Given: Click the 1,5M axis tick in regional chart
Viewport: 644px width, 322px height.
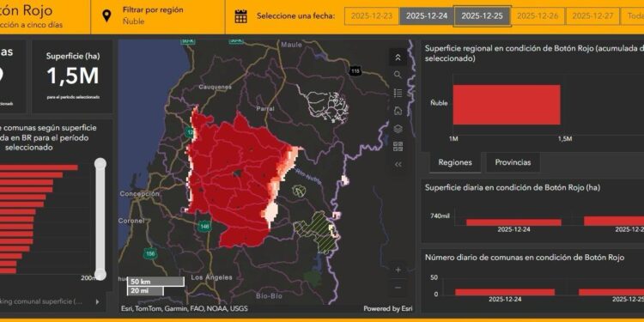Looking at the screenshot, I should tap(565, 139).
